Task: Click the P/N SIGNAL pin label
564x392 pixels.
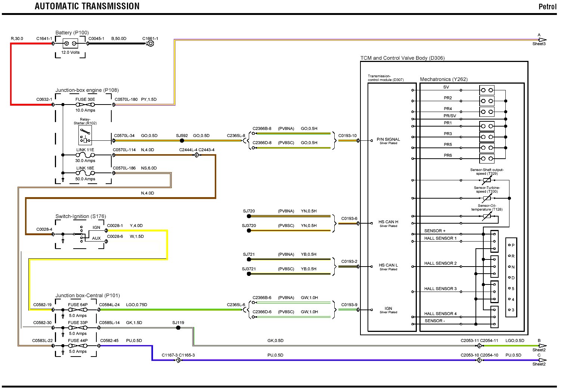Action: click(x=388, y=139)
